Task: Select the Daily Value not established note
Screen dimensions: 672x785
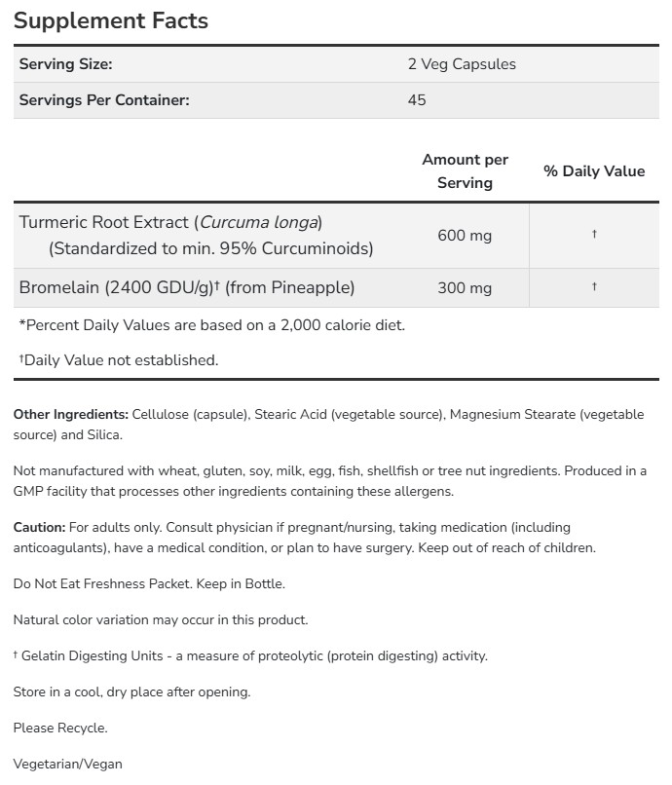Action: 119,360
